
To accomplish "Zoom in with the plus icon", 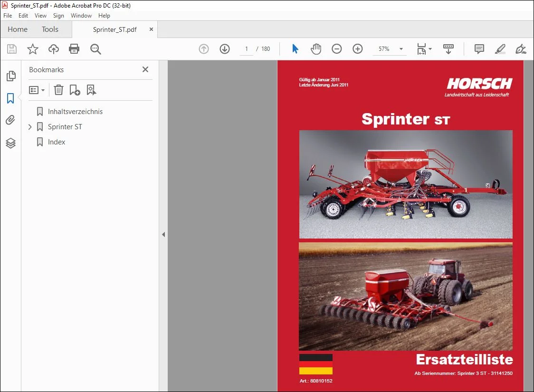I will tap(358, 49).
